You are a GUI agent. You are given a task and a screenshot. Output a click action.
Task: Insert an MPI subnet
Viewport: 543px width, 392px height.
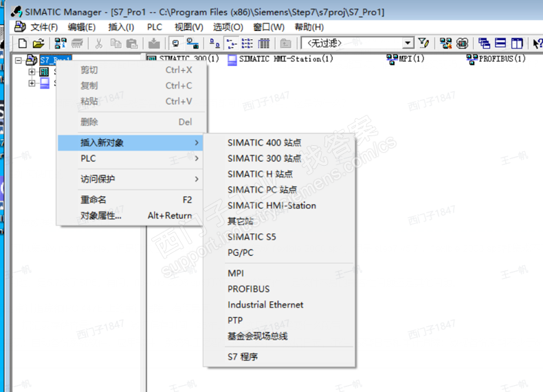[x=280, y=273]
